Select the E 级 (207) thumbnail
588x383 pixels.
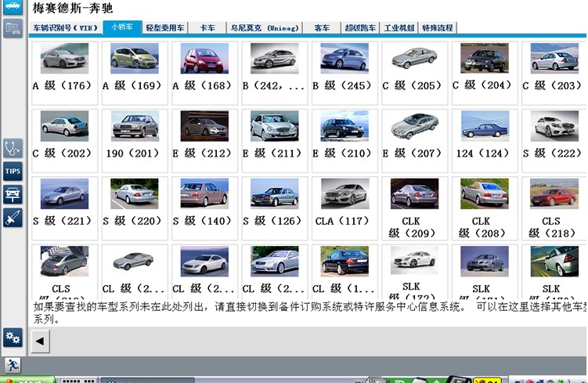pyautogui.click(x=415, y=126)
